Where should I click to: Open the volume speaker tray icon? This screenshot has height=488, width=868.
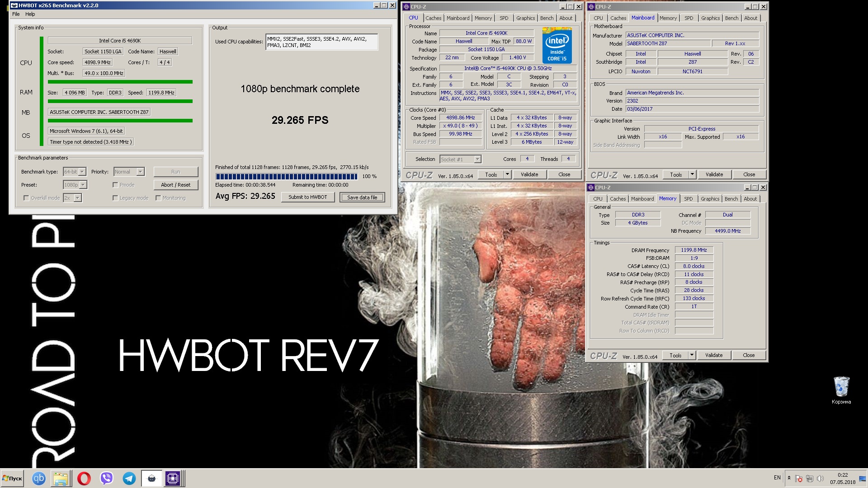[x=820, y=479]
